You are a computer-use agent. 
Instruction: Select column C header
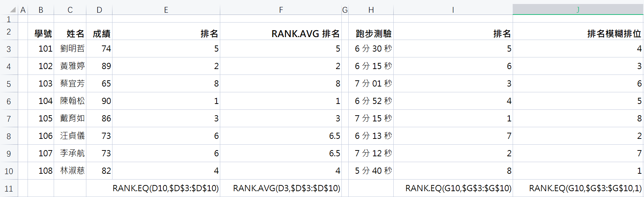(x=70, y=10)
